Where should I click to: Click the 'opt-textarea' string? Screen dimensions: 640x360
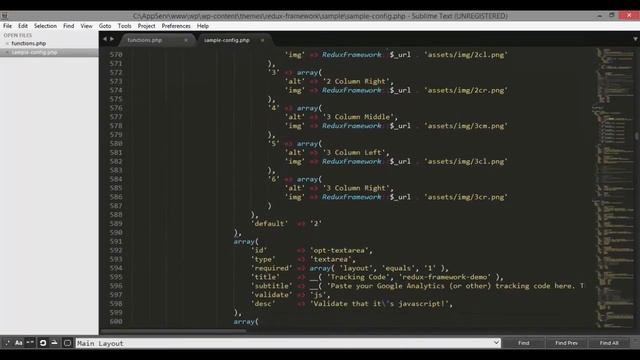tap(340, 250)
